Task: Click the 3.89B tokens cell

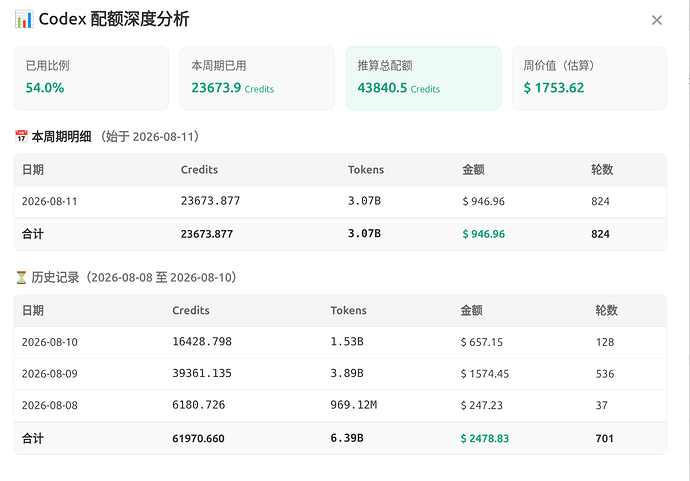Action: pos(347,374)
